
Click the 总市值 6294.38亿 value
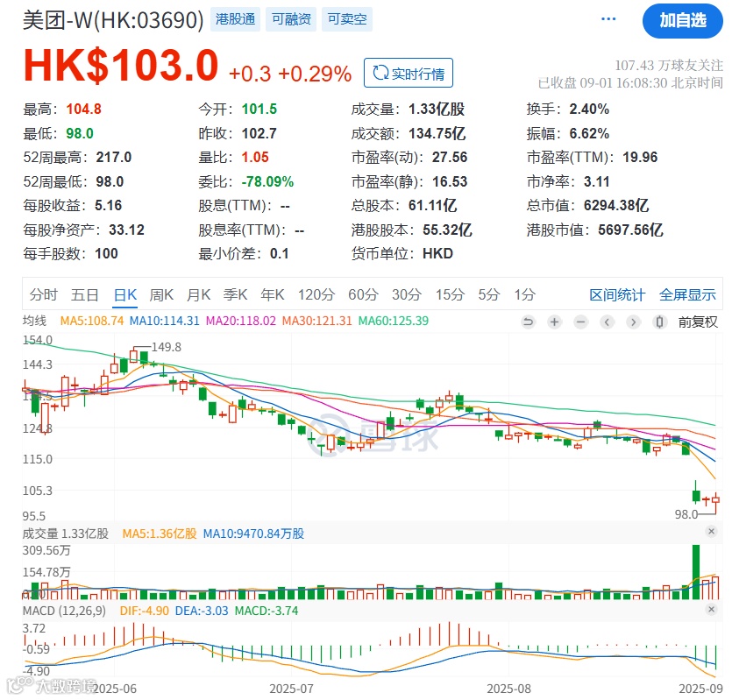pyautogui.click(x=616, y=205)
